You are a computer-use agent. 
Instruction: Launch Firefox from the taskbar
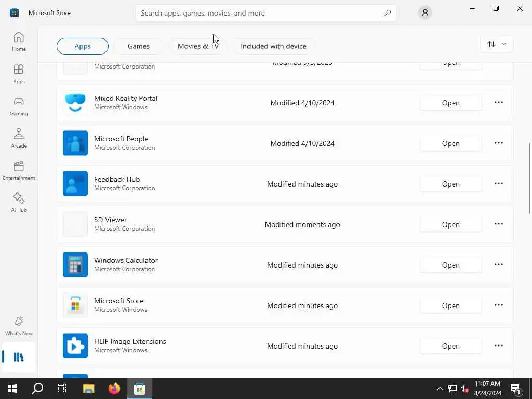pos(114,389)
